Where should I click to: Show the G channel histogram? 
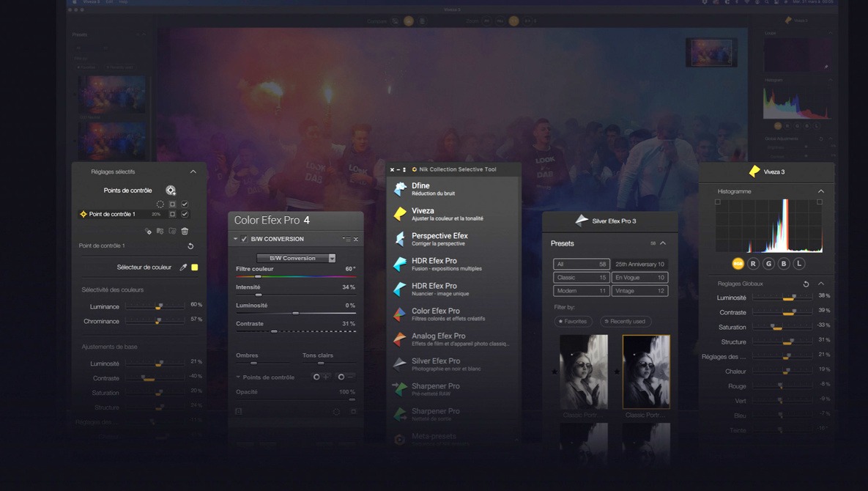[768, 264]
